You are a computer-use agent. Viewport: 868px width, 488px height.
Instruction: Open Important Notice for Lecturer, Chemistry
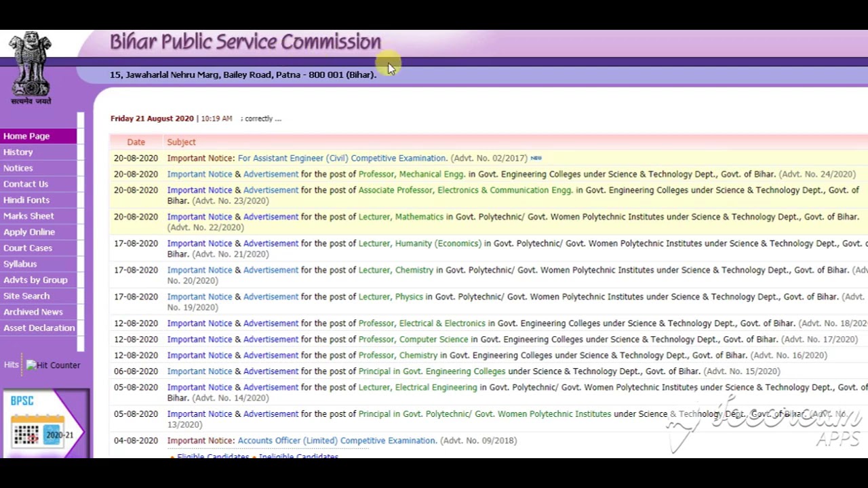[199, 270]
